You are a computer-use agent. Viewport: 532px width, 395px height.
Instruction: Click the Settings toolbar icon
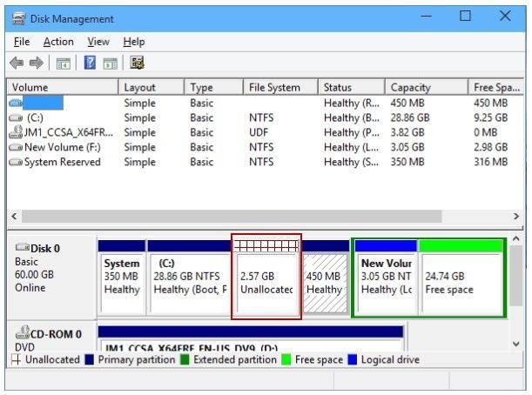pyautogui.click(x=137, y=63)
